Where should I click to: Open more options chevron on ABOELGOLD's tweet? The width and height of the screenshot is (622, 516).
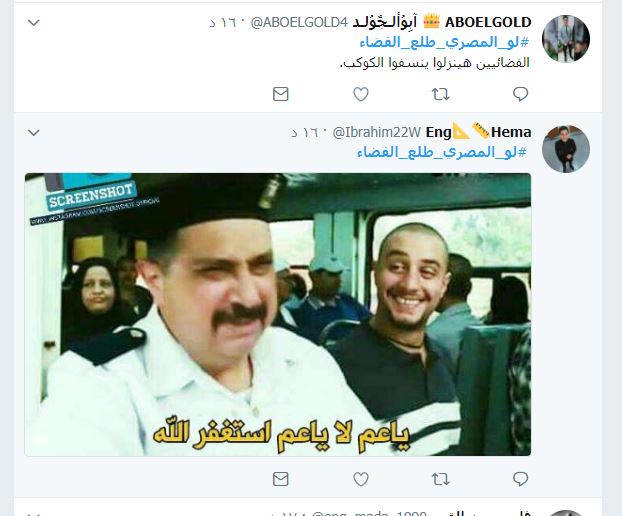tap(34, 23)
